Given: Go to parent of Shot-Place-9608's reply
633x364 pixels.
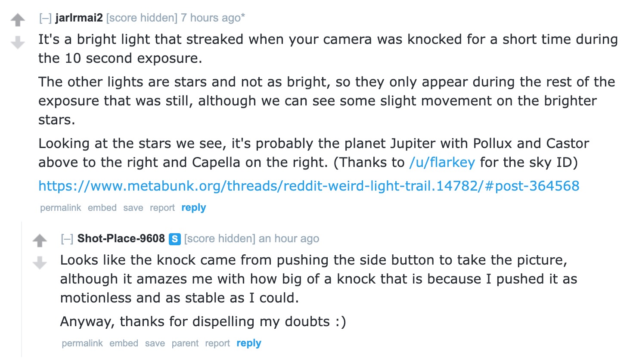Looking at the screenshot, I should 185,343.
